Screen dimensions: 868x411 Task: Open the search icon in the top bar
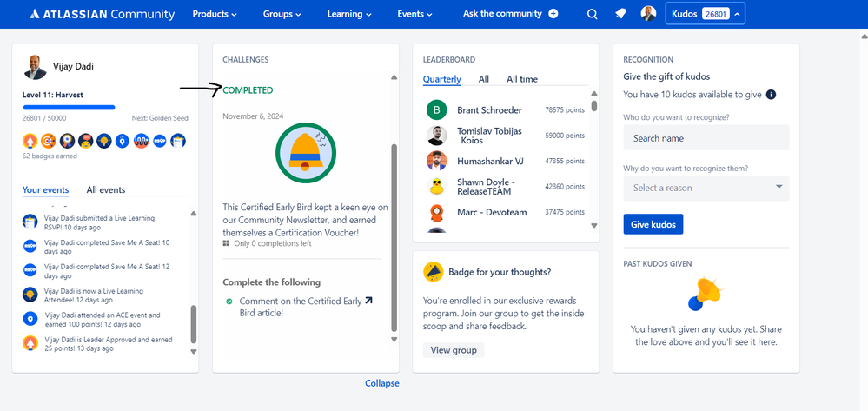pos(592,15)
